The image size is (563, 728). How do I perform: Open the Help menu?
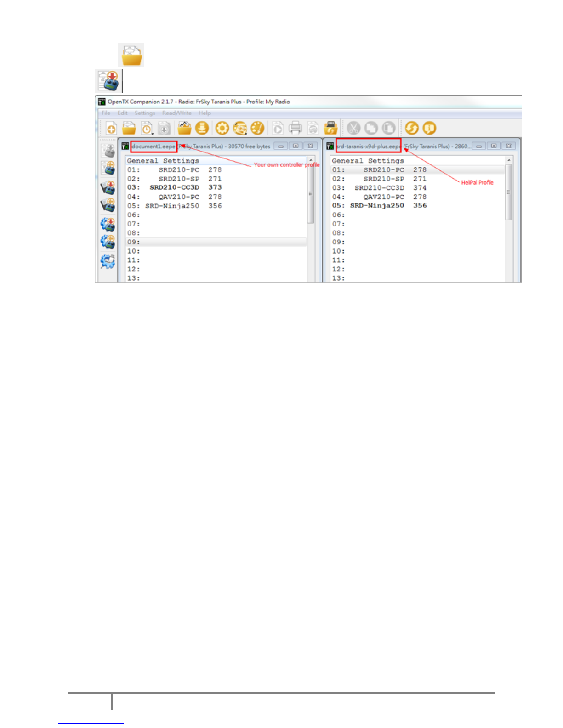[x=205, y=113]
